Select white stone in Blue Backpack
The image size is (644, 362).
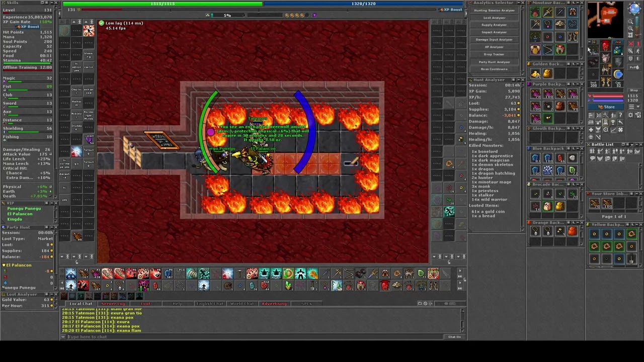pos(572,158)
